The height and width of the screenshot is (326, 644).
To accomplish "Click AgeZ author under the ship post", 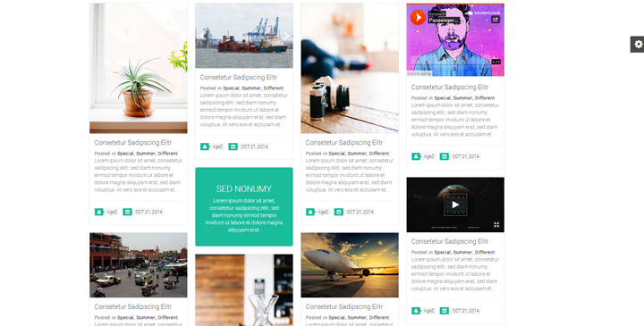I will [x=217, y=146].
